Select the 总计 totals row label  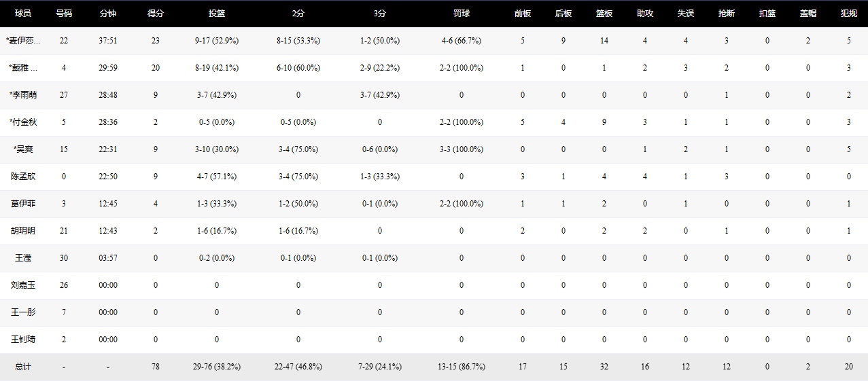[23, 367]
